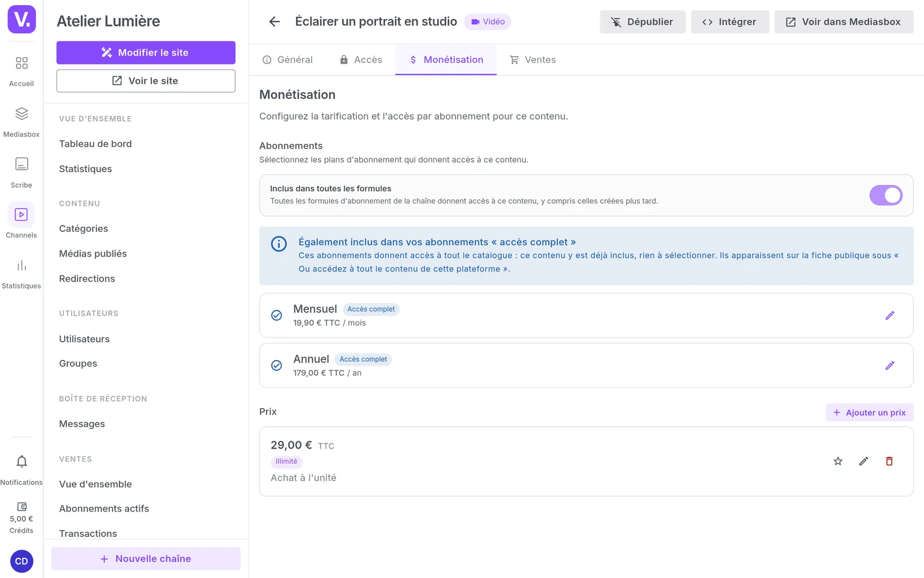924x578 pixels.
Task: Open the CD user avatar menu
Action: [x=21, y=561]
